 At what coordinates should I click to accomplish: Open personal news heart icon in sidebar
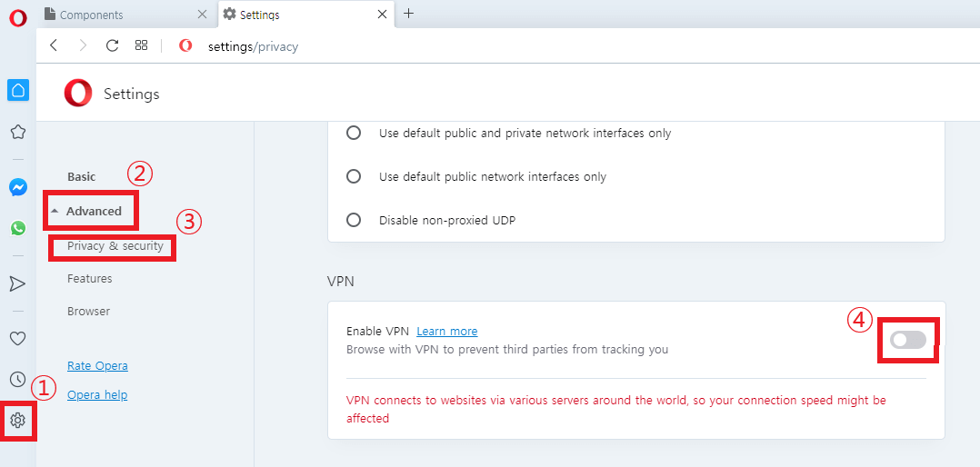click(18, 338)
